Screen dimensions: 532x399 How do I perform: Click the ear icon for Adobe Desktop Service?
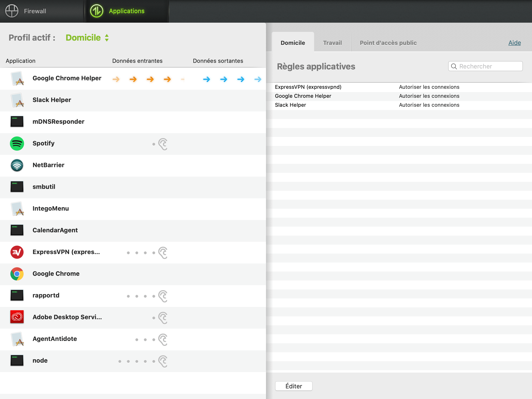coord(163,318)
